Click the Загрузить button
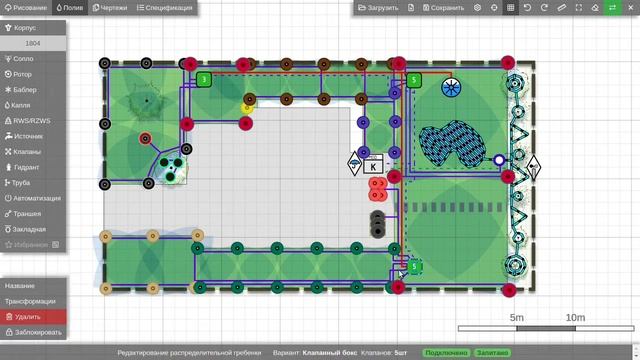 coord(378,8)
